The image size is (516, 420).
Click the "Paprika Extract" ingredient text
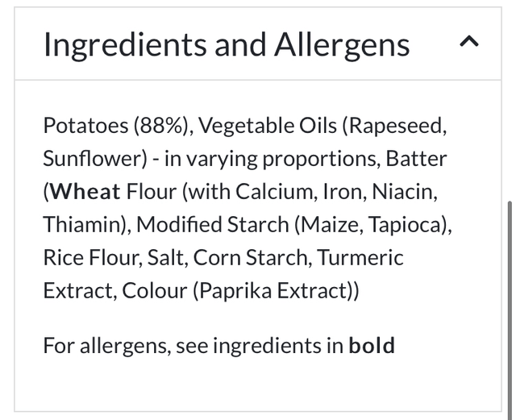coord(270,291)
